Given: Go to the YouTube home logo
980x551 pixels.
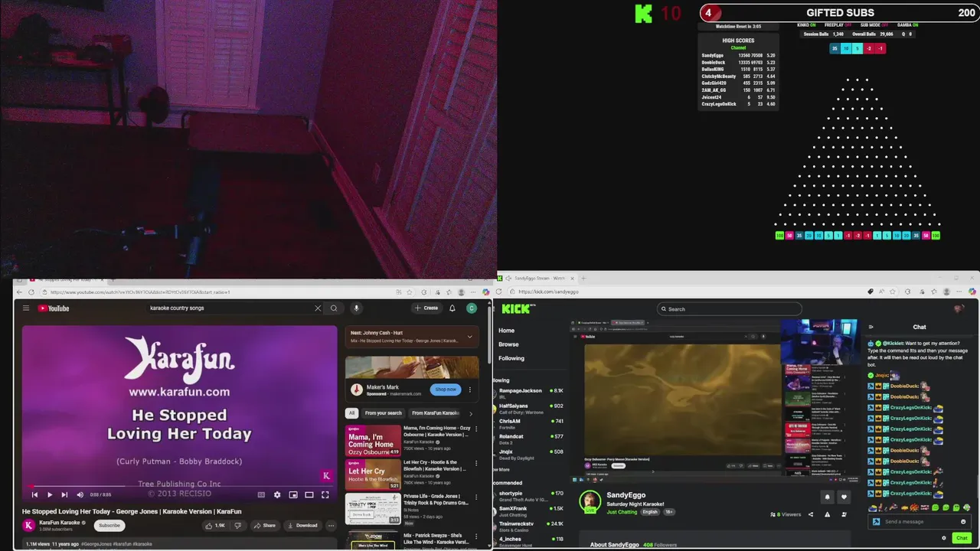Looking at the screenshot, I should 54,308.
